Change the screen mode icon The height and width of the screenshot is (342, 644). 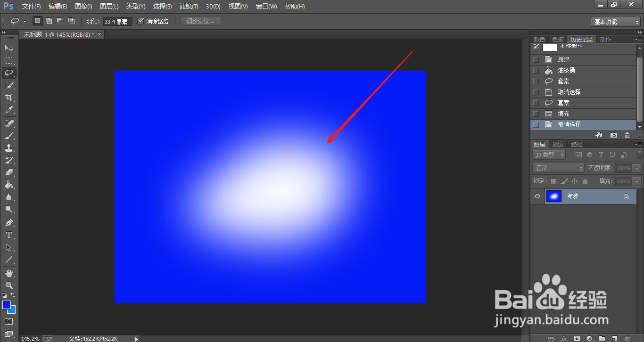click(9, 334)
